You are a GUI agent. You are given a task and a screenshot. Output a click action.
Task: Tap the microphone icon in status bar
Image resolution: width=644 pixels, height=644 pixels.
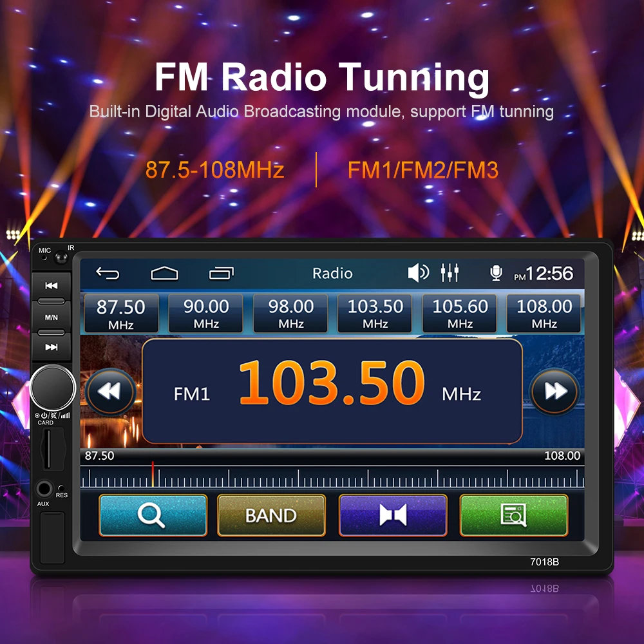pos(496,273)
